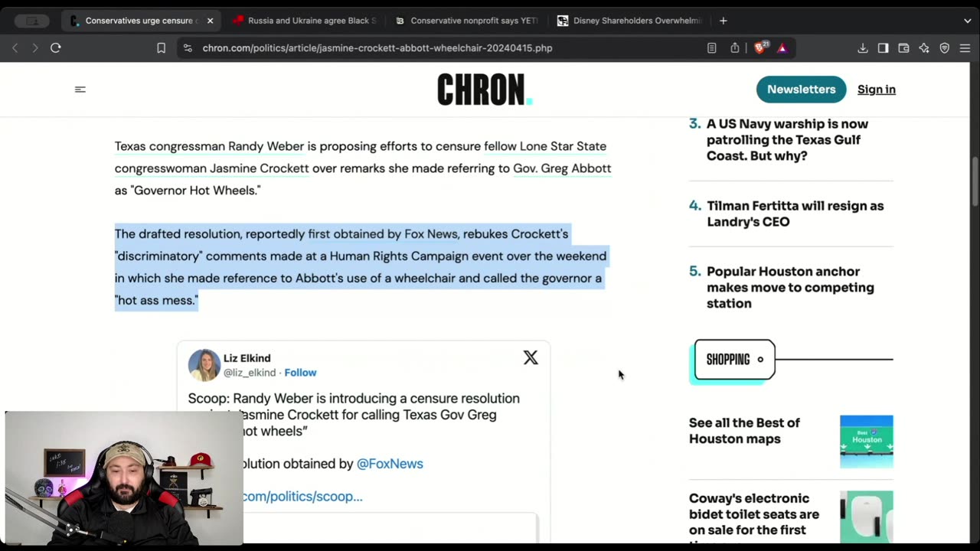Click the Brave Rewards triangle icon
The width and height of the screenshot is (980, 551).
click(x=782, y=47)
